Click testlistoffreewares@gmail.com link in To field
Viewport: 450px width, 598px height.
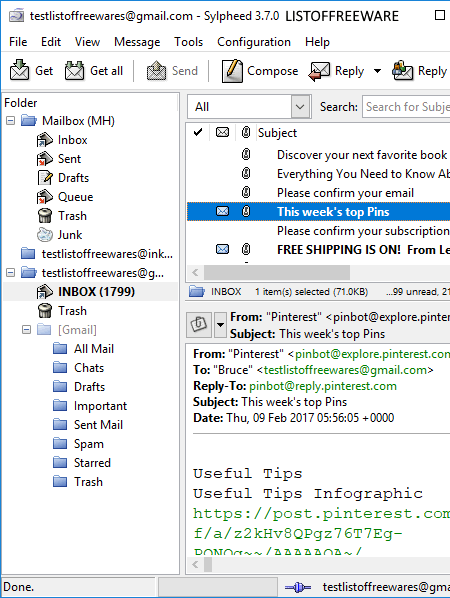pyautogui.click(x=346, y=370)
